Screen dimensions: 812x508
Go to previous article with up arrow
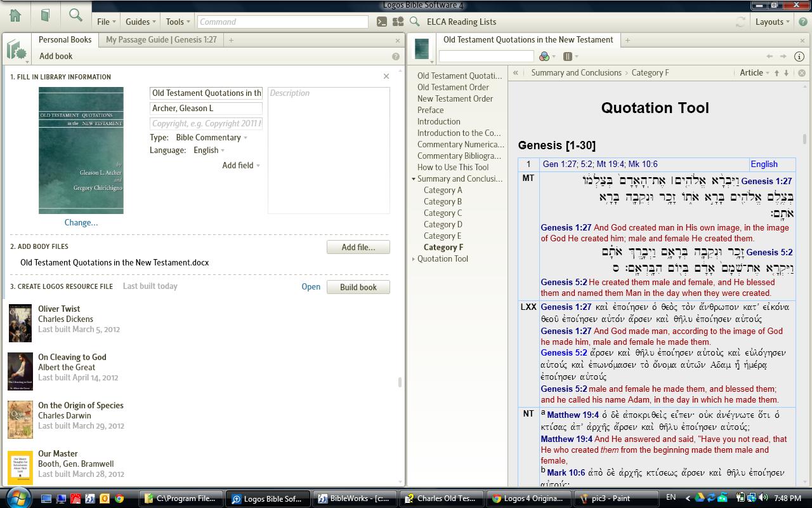pos(776,73)
